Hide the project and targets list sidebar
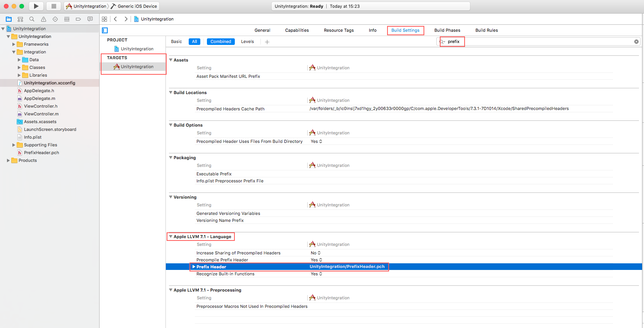This screenshot has width=644, height=328. pos(105,31)
